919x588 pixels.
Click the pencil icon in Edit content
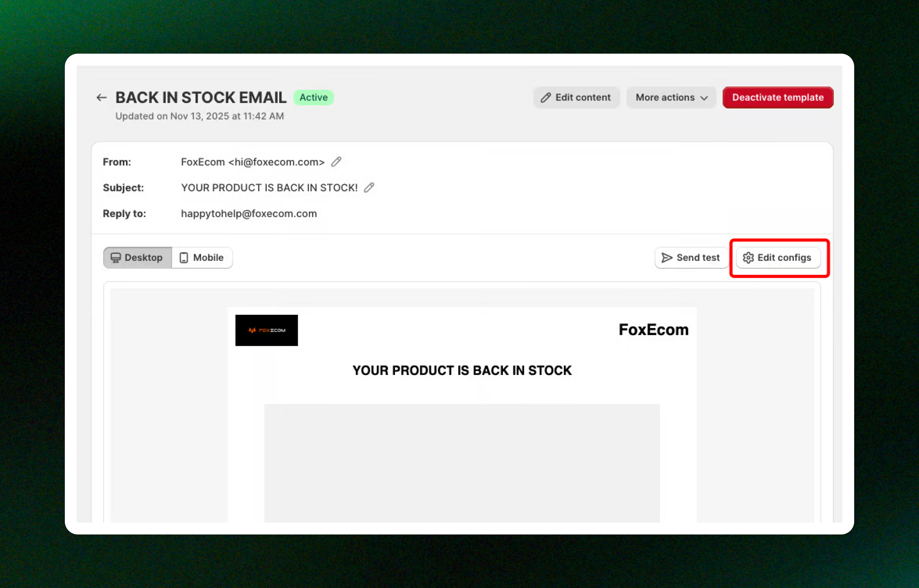point(546,98)
